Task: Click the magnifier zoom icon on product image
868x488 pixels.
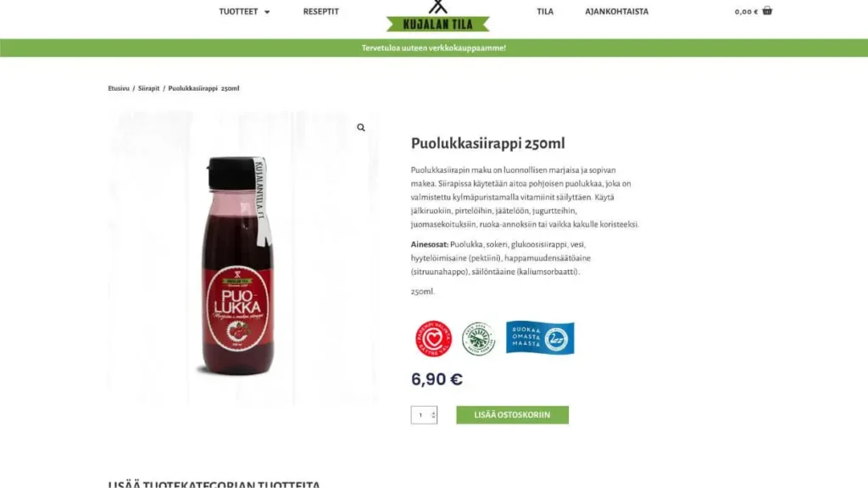Action: point(361,128)
